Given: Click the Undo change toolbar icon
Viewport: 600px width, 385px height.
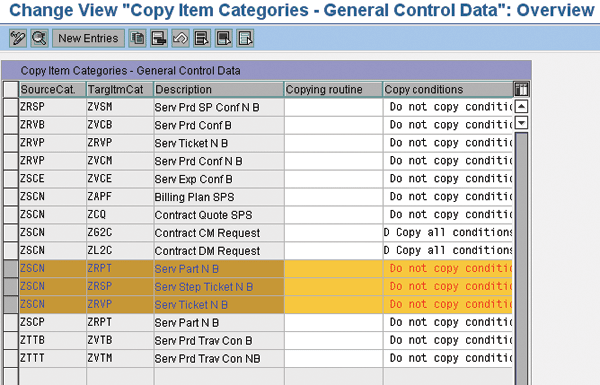Looking at the screenshot, I should (x=181, y=38).
